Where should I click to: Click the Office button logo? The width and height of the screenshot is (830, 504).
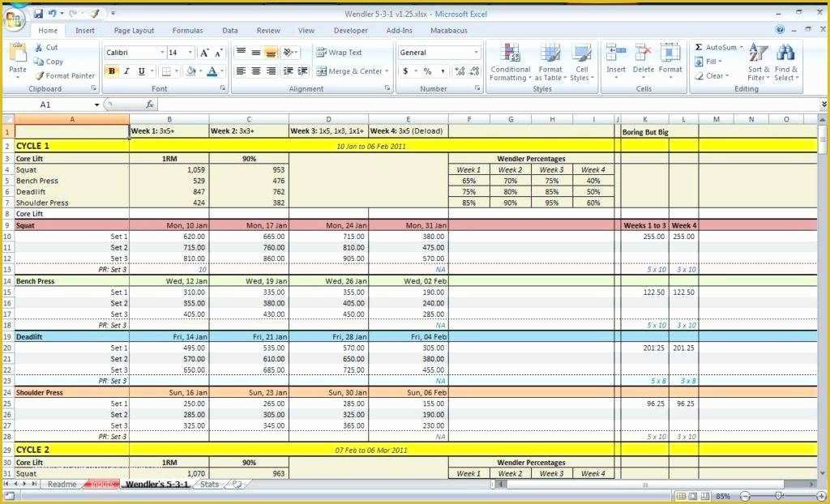coord(14,19)
